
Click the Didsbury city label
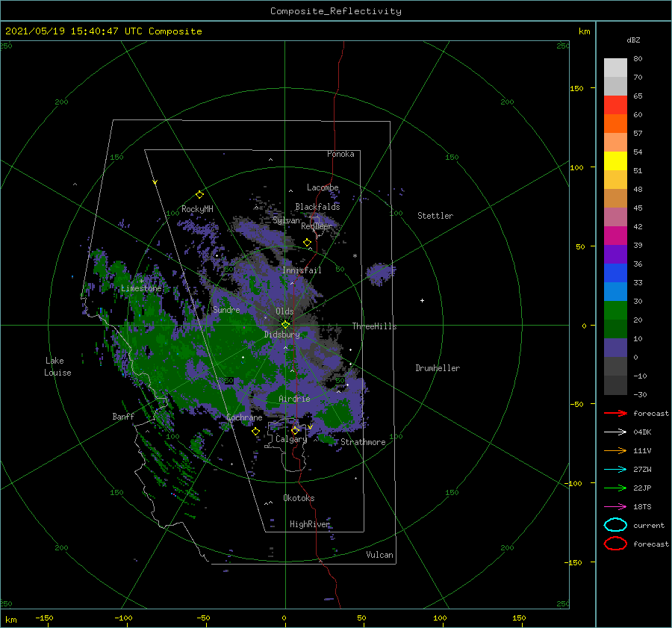tap(282, 335)
